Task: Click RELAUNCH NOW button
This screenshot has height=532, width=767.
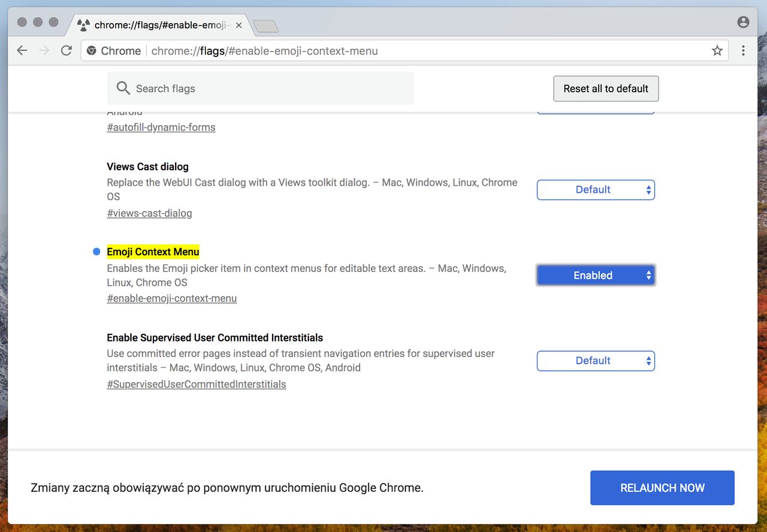Action: (662, 488)
